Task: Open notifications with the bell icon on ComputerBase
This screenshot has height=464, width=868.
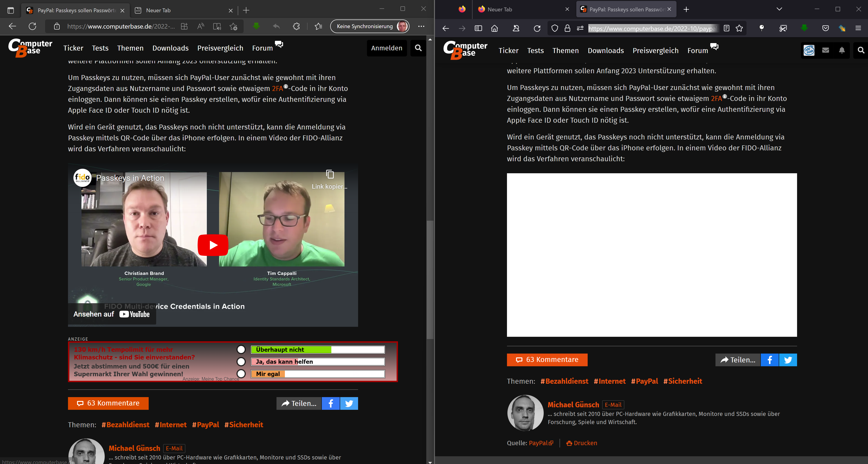Action: pos(841,50)
